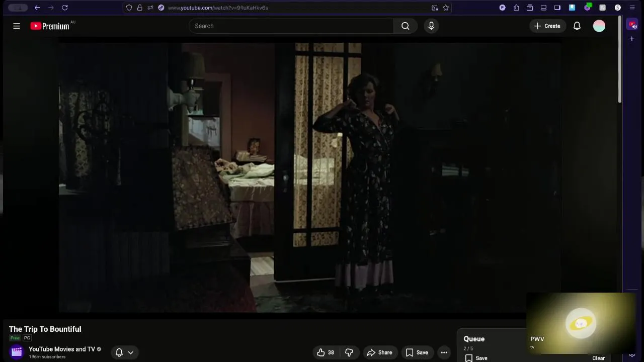Open YouTube Movies and TV channel name
The width and height of the screenshot is (644, 362).
coord(62,349)
